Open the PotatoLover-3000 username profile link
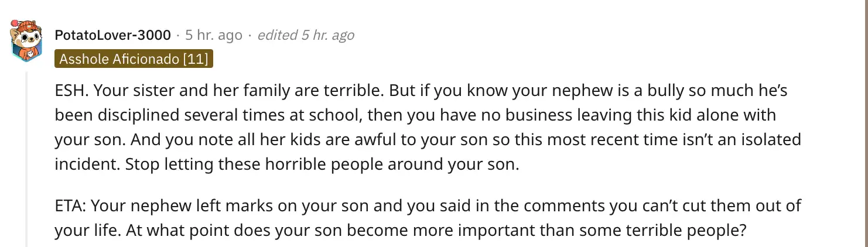868x247 pixels. pyautogui.click(x=113, y=35)
